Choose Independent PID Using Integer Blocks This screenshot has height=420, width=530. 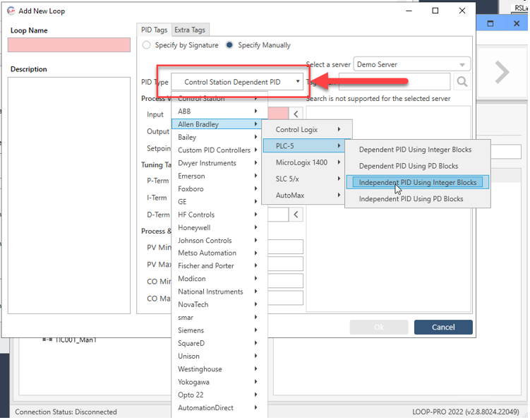(418, 182)
